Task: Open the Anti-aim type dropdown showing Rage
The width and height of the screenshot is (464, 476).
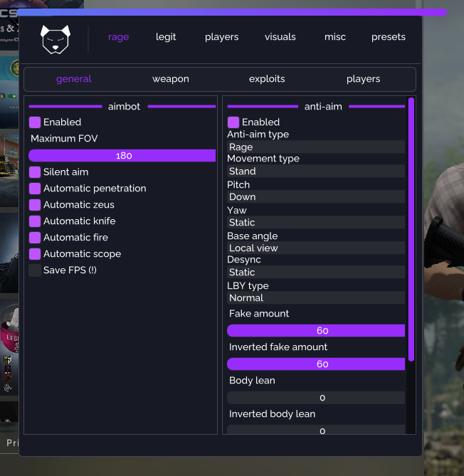Action: 316,147
